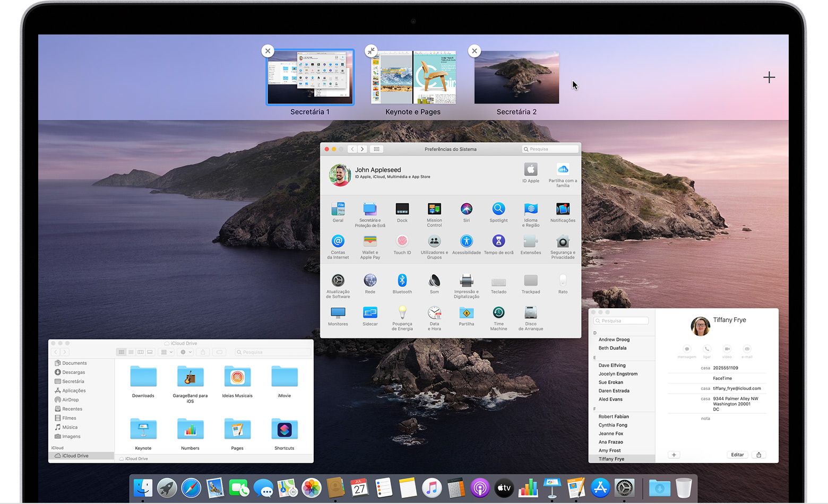Image resolution: width=828 pixels, height=504 pixels.
Task: Open Idioma e Região preferences
Action: pyautogui.click(x=531, y=214)
